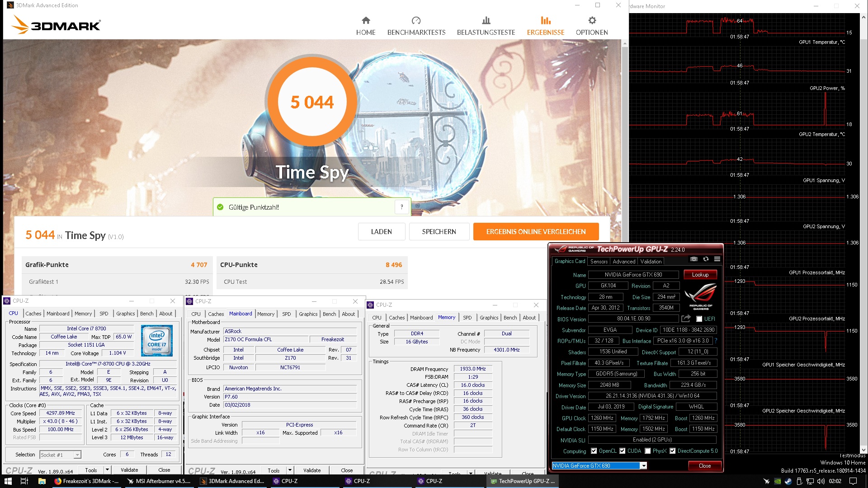
Task: Open Validation tab in GPU-Z
Action: [651, 262]
